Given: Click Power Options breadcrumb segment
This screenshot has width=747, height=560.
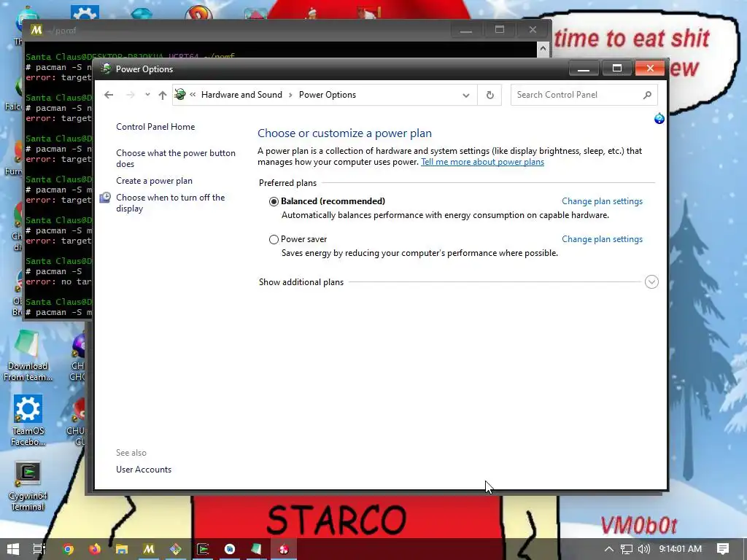Looking at the screenshot, I should click(328, 95).
